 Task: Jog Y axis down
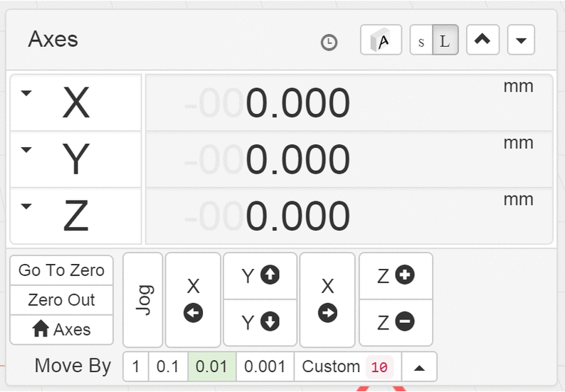(260, 322)
